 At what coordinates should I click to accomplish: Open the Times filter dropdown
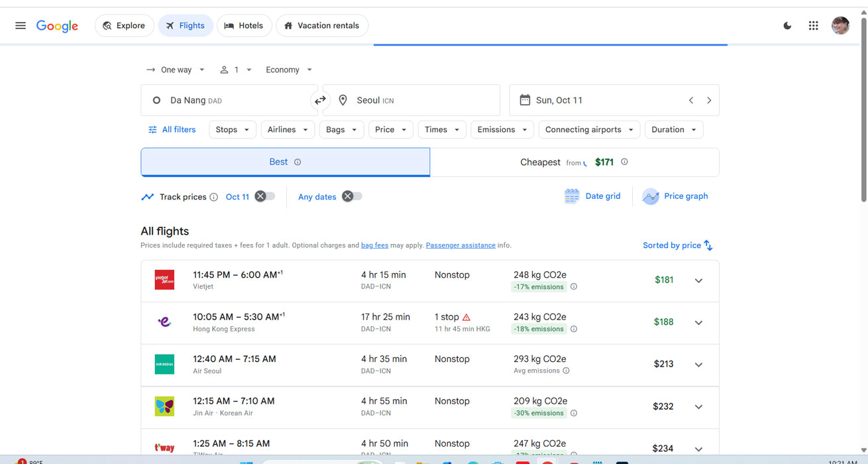point(442,129)
